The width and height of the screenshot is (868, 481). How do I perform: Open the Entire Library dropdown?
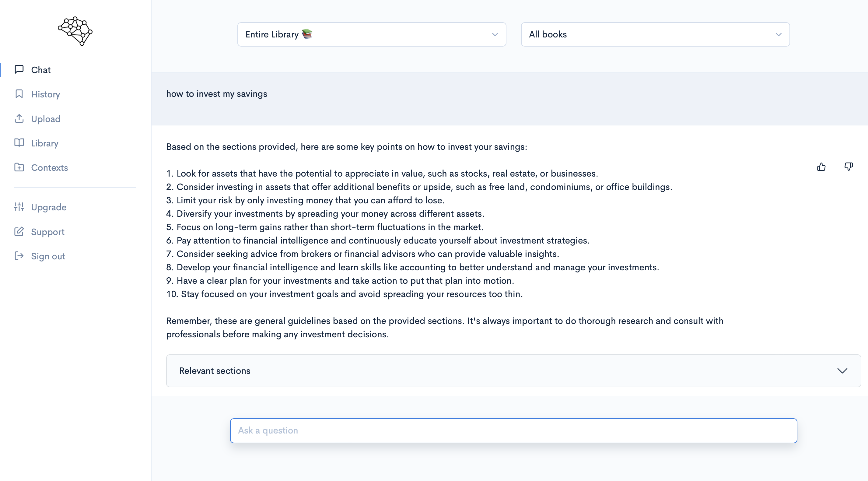pyautogui.click(x=372, y=34)
